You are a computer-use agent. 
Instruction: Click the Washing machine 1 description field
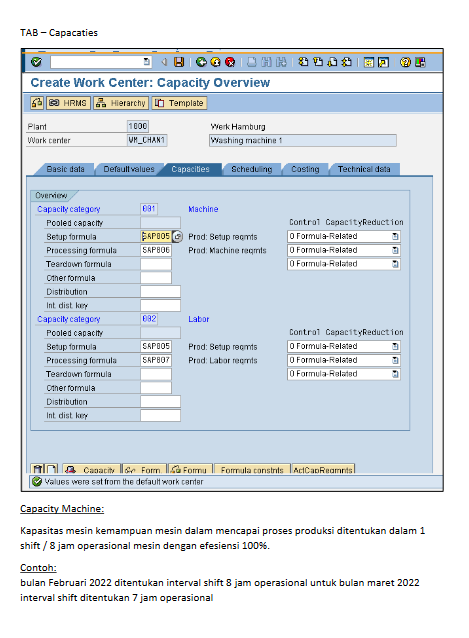coord(303,140)
